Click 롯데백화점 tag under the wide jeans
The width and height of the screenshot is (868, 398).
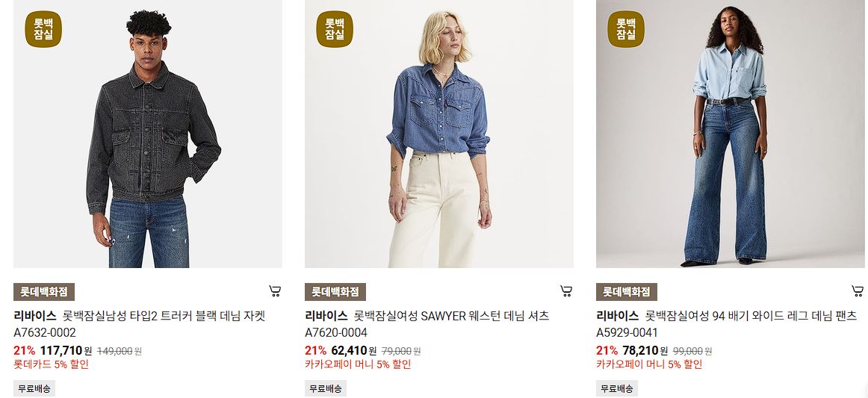point(627,292)
